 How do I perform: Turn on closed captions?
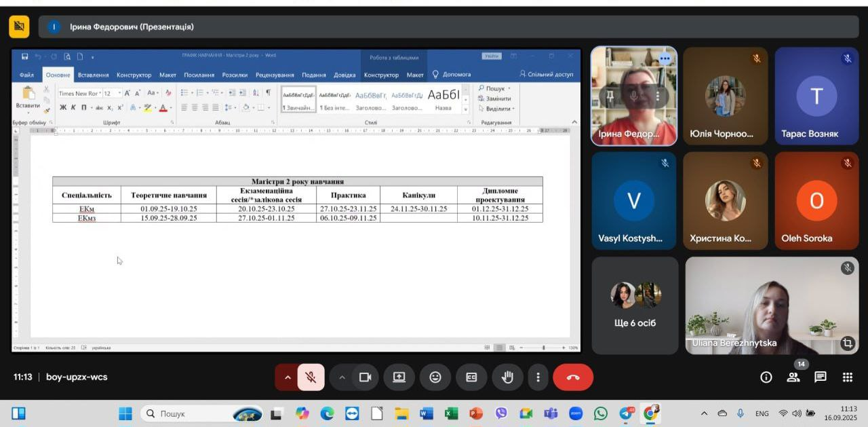pyautogui.click(x=471, y=377)
